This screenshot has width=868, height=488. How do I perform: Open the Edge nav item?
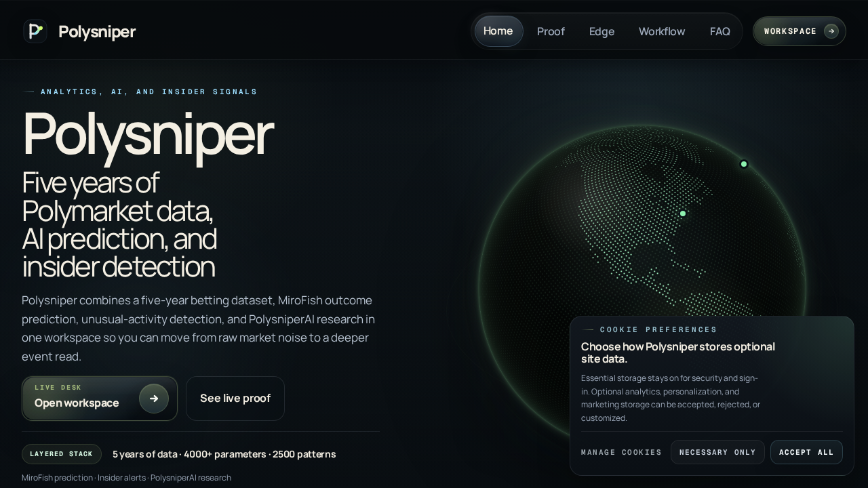601,31
